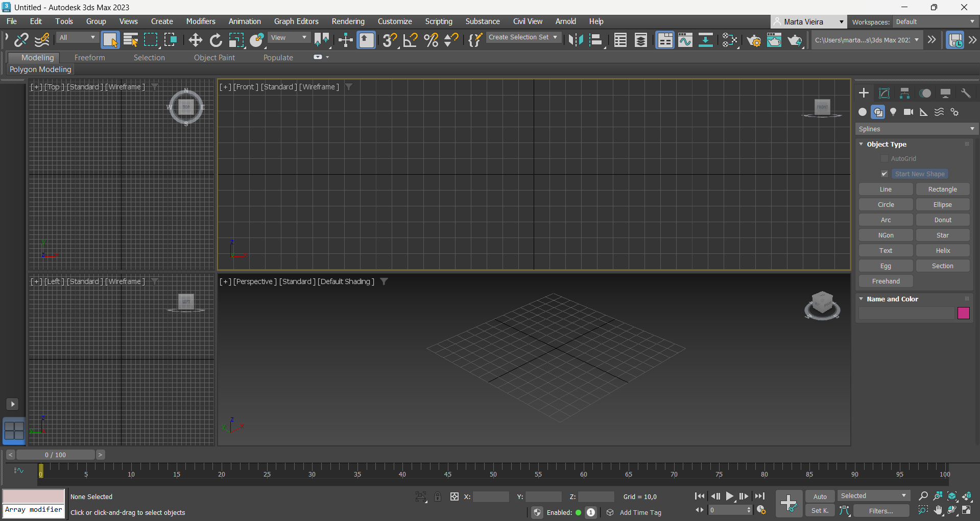Switch to Cameras category in Create panel
Screen dimensions: 980x521
click(x=909, y=112)
